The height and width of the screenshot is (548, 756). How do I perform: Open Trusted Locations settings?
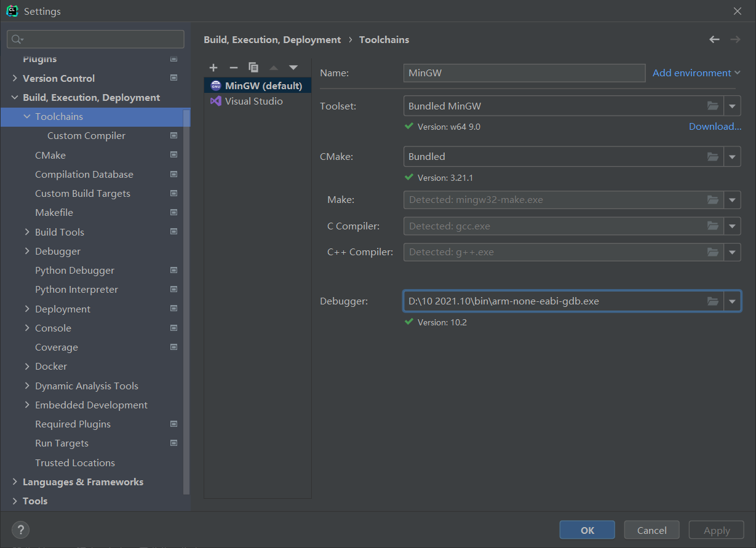75,463
